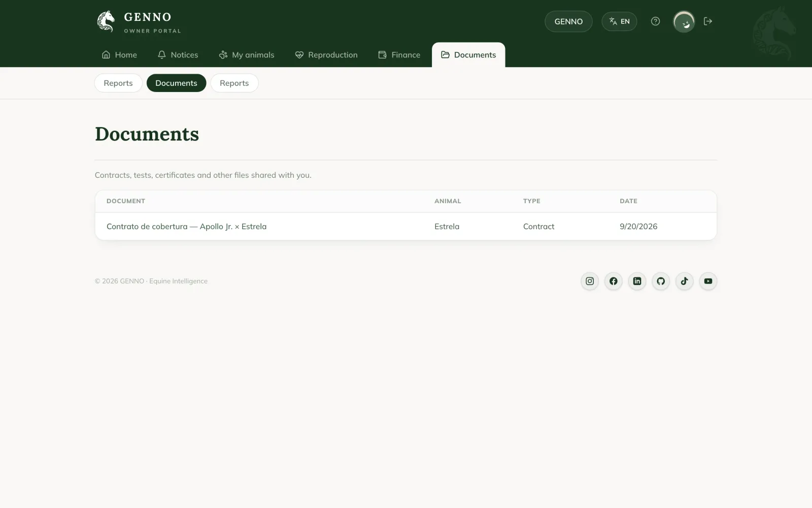Click the 2026 GENNO copyright text
The height and width of the screenshot is (508, 812).
(x=151, y=281)
